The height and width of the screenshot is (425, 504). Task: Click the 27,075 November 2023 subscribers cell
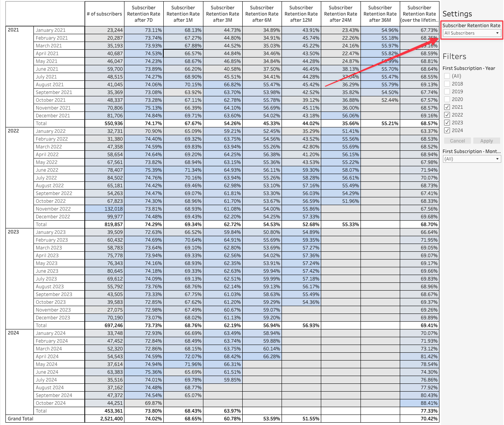tap(105, 310)
